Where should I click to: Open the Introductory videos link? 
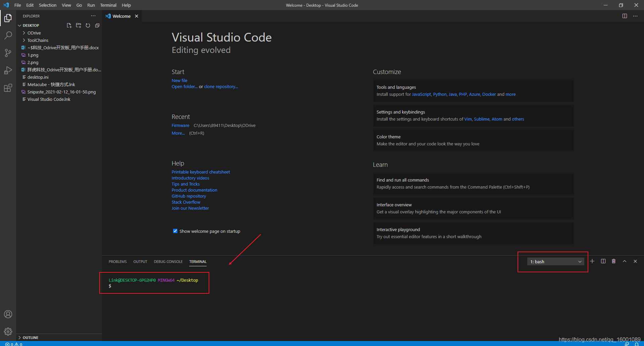[190, 178]
